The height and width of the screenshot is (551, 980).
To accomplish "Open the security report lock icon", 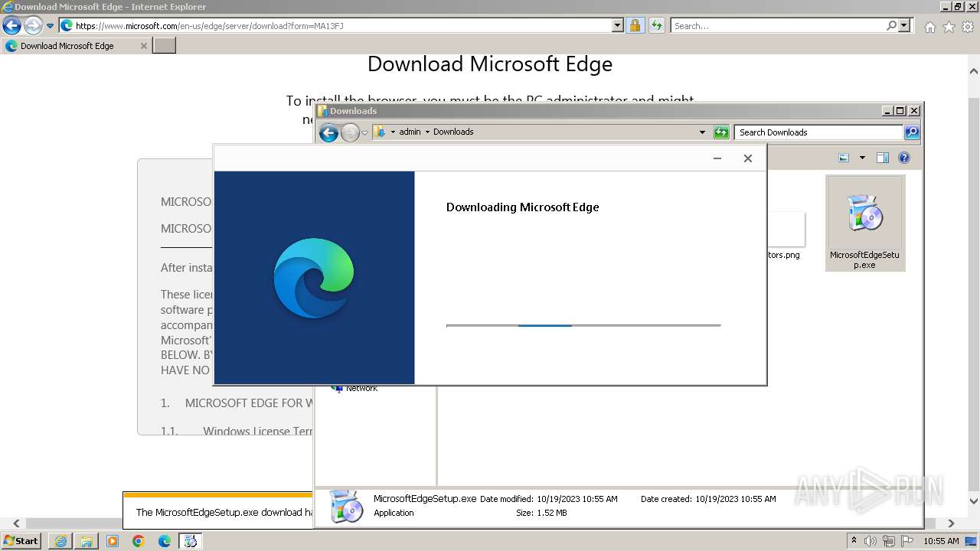I will (635, 25).
